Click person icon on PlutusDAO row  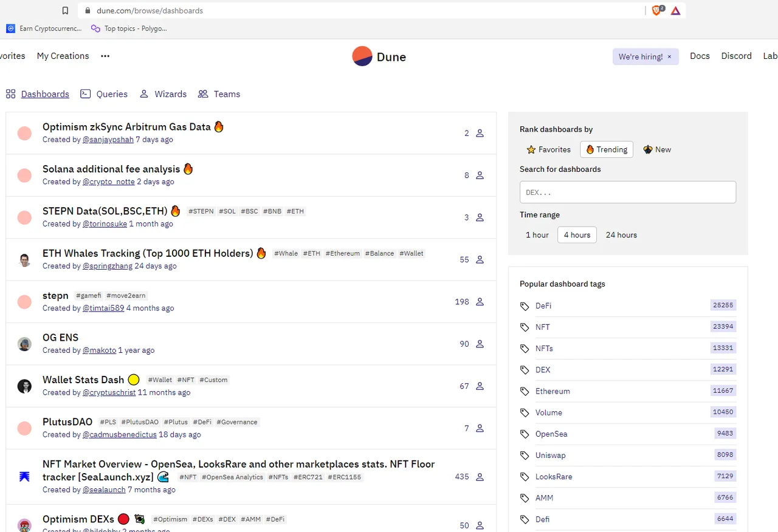coord(480,428)
